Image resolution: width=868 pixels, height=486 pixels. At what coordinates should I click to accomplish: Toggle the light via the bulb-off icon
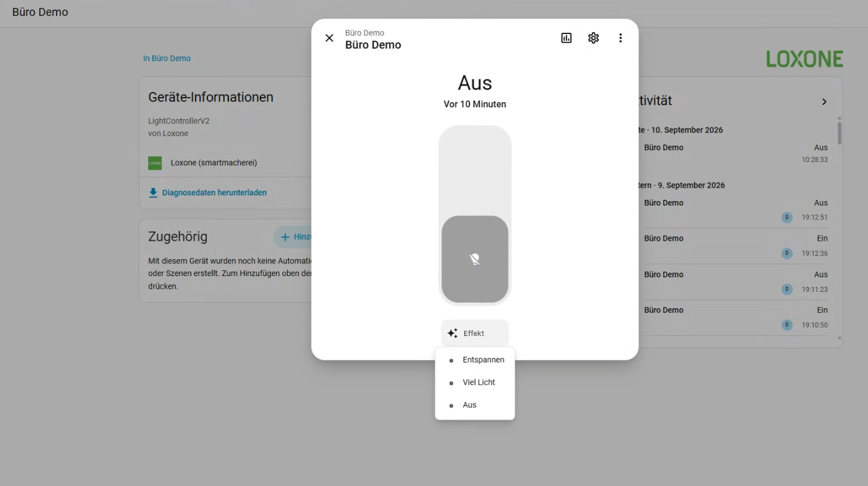point(475,259)
